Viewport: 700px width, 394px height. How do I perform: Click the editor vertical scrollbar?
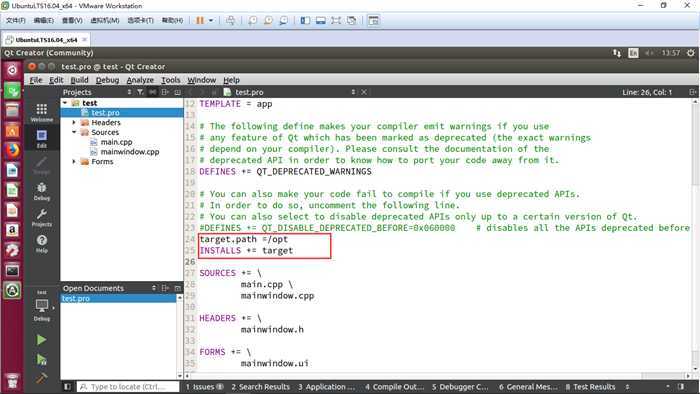695,236
